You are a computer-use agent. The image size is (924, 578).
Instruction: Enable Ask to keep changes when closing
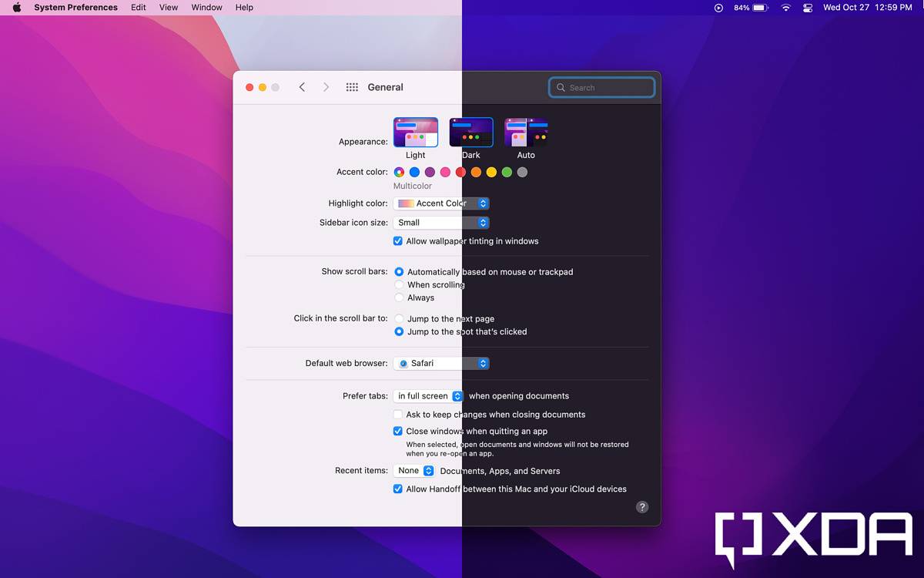click(x=398, y=415)
